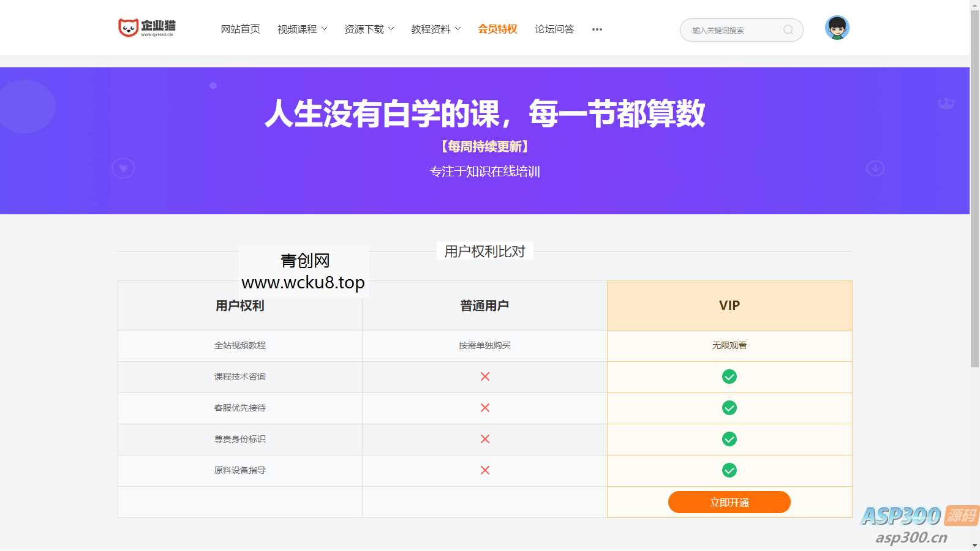This screenshot has width=980, height=551.
Task: Open the 论坛问答 menu item
Action: point(554,29)
